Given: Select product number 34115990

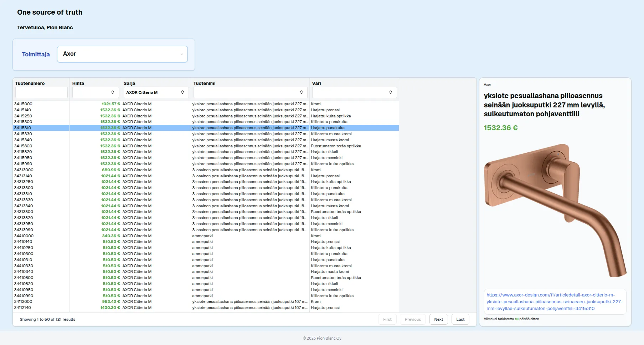Looking at the screenshot, I should tap(23, 164).
